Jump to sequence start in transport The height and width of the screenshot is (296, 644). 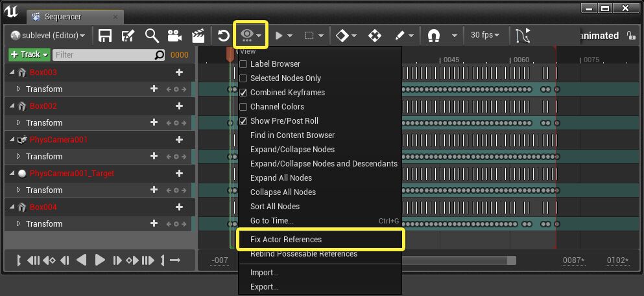coord(33,260)
